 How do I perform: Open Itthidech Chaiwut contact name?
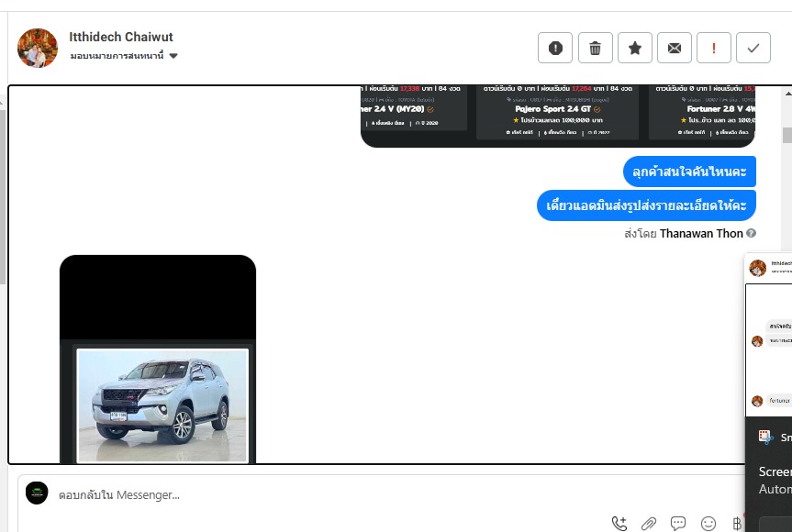[x=121, y=37]
